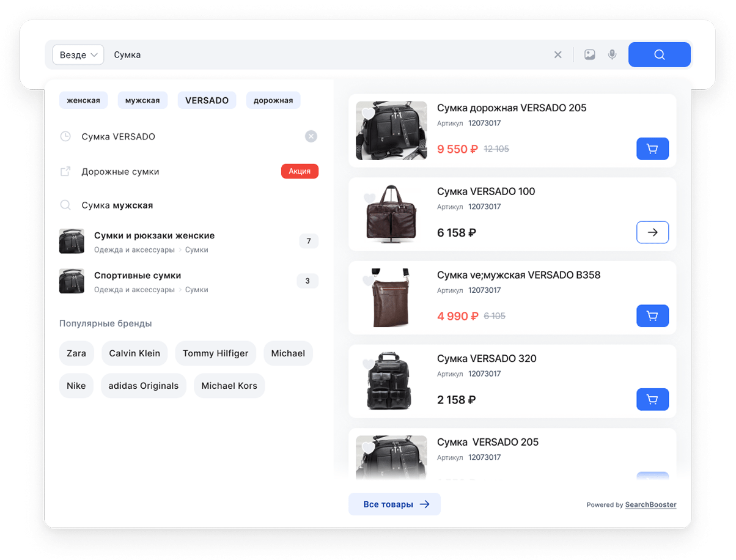This screenshot has width=736, height=560.
Task: Click the 'Популярные бренды' heading
Action: (106, 323)
